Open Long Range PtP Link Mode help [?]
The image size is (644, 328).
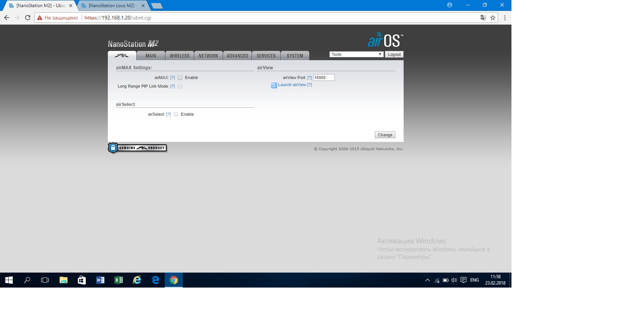coord(173,86)
